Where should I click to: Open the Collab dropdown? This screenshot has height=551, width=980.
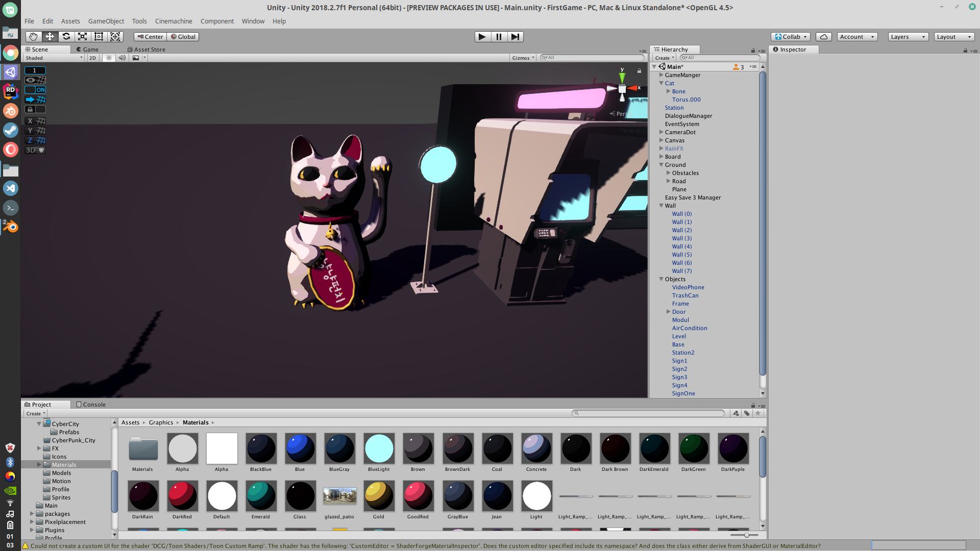coord(790,37)
